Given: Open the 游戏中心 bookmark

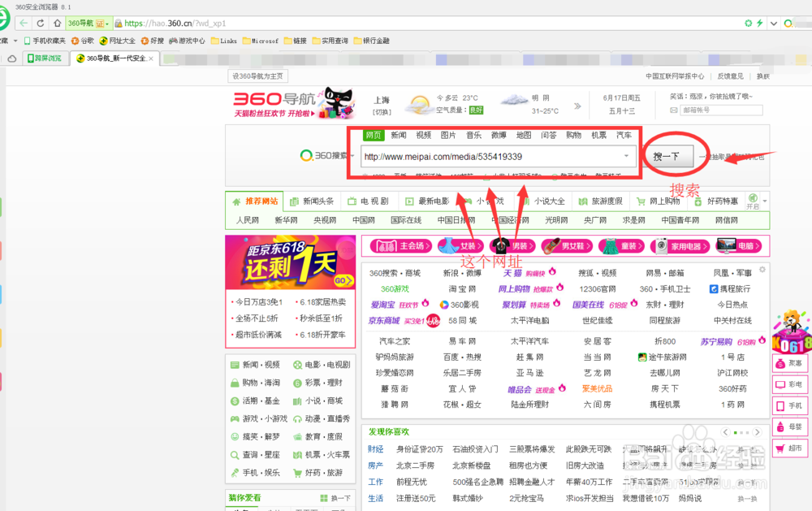Looking at the screenshot, I should [187, 41].
